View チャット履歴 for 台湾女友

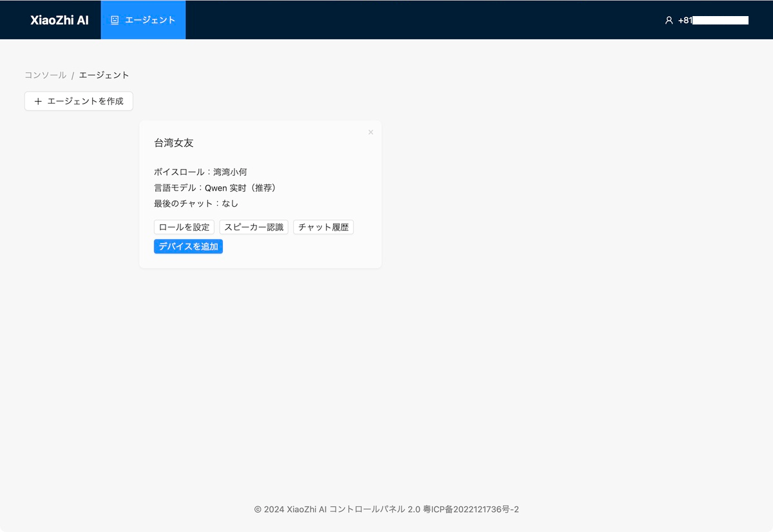(x=323, y=227)
